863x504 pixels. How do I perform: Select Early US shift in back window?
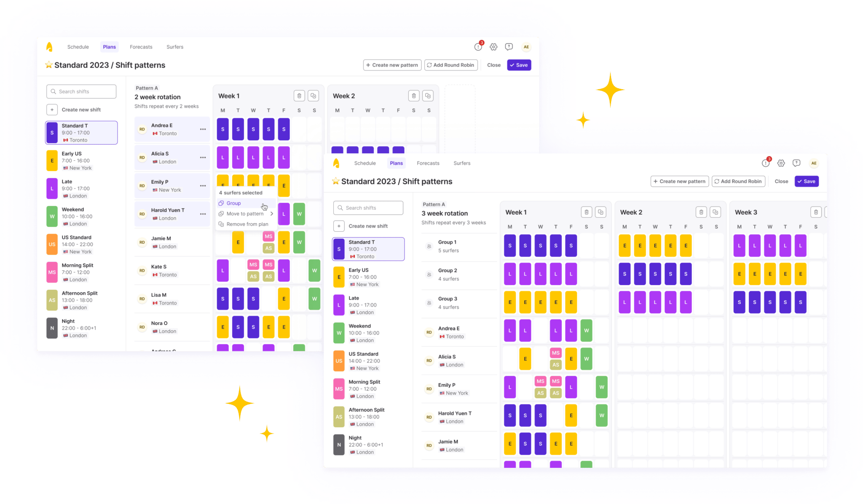coord(81,160)
